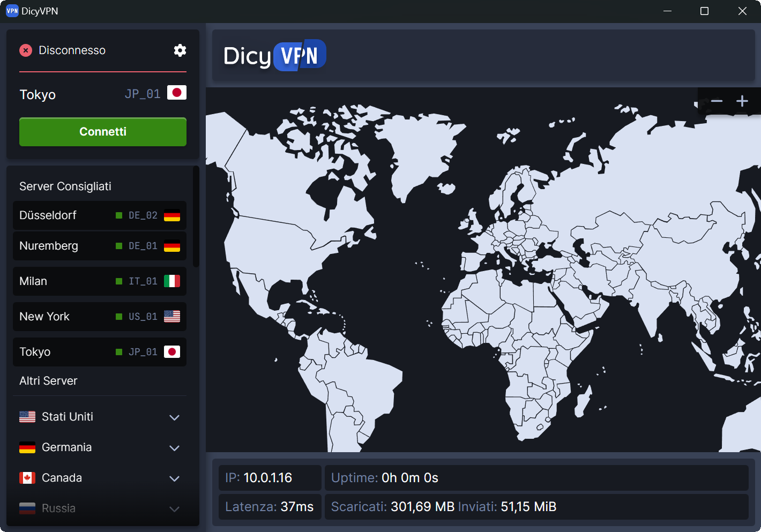Viewport: 761px width, 532px height.
Task: Click the Japan flag beside JP_01 header
Action: 177,93
